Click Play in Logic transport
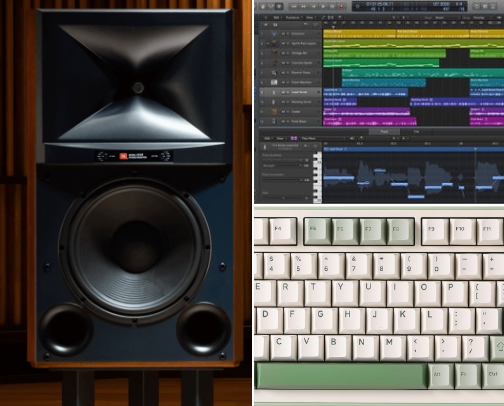This screenshot has height=406, width=504. click(323, 6)
